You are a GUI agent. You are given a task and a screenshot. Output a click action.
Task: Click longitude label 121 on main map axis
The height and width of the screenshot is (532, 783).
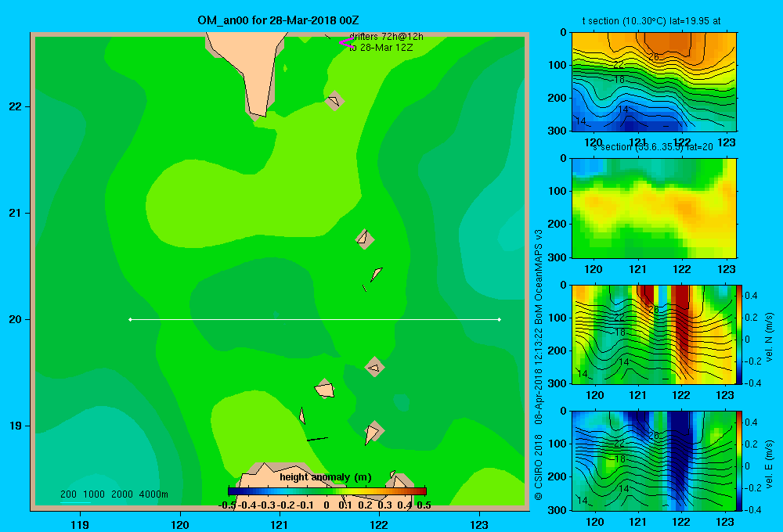click(280, 524)
